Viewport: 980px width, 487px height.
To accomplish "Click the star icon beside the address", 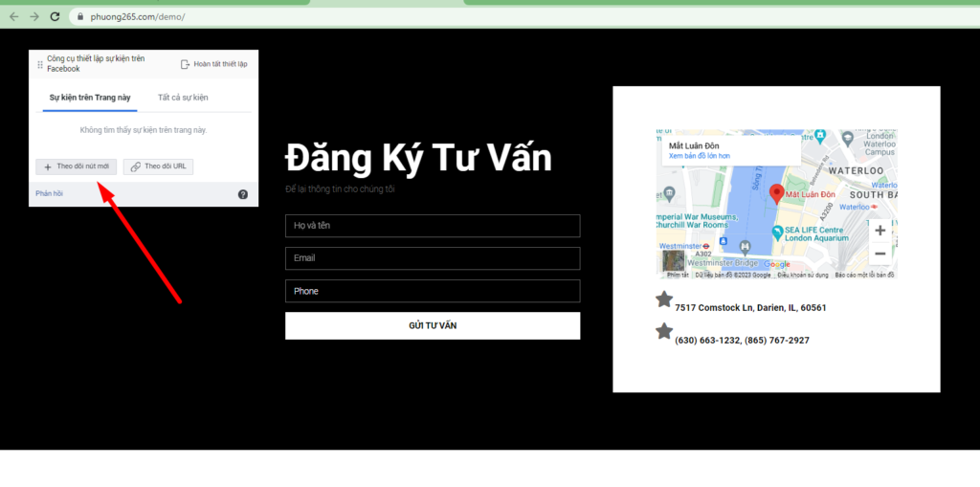I will click(664, 300).
